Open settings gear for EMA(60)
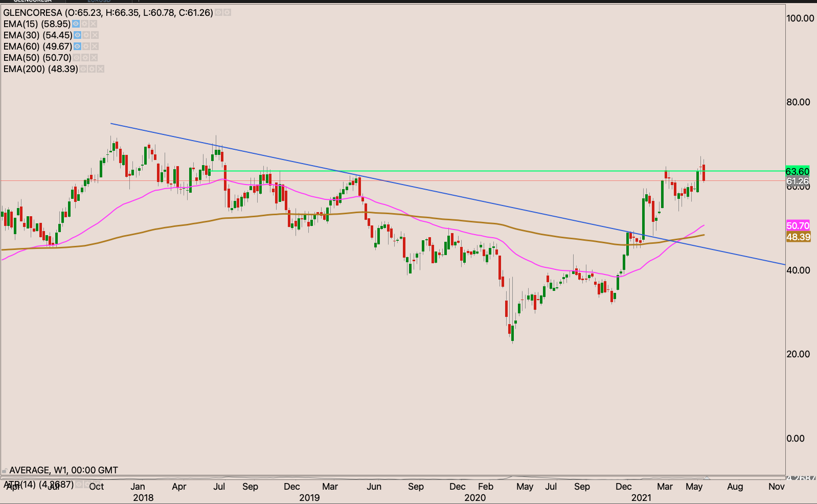817x504 pixels. click(86, 47)
